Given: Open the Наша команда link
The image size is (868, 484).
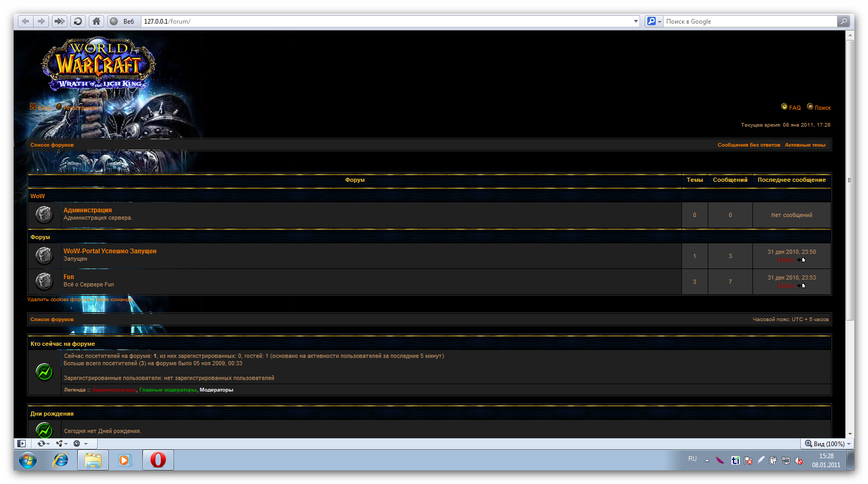Looking at the screenshot, I should [x=114, y=300].
